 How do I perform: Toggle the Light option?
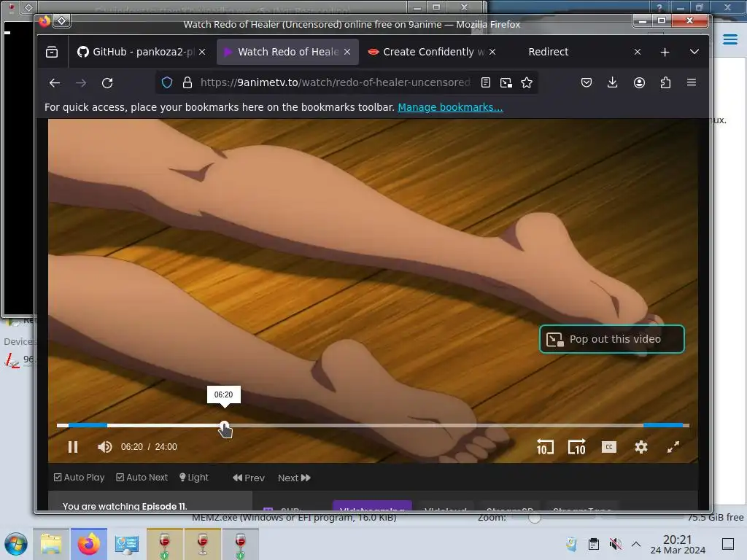[x=194, y=477]
